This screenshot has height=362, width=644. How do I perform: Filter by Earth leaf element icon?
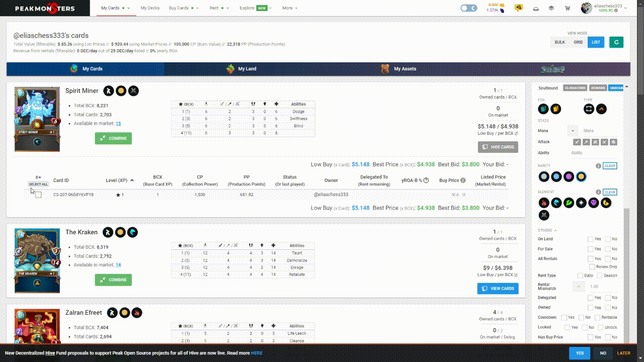click(569, 203)
